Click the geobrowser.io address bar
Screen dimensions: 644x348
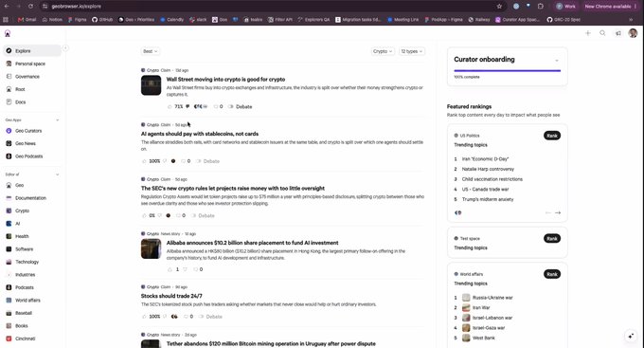(271, 7)
